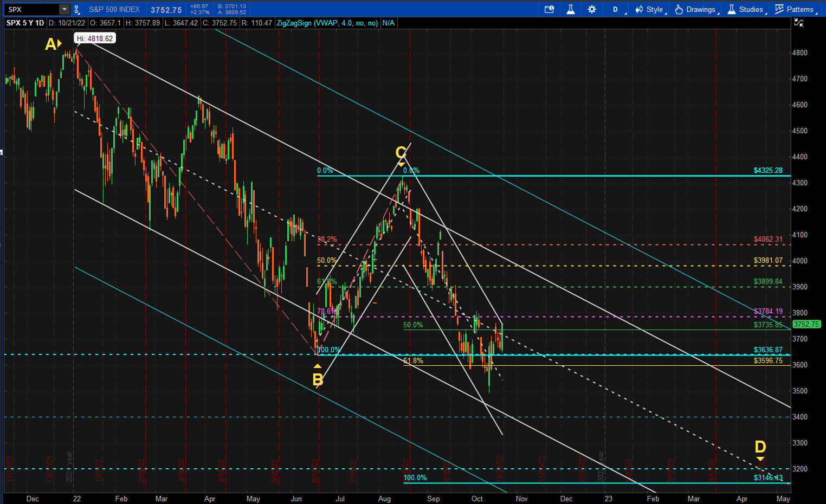Image resolution: width=826 pixels, height=504 pixels.
Task: Click the D: 10/21/22 date value
Action: (67, 23)
